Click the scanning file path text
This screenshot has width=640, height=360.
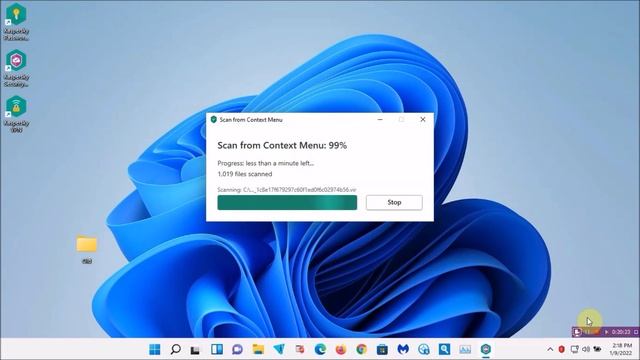click(287, 190)
